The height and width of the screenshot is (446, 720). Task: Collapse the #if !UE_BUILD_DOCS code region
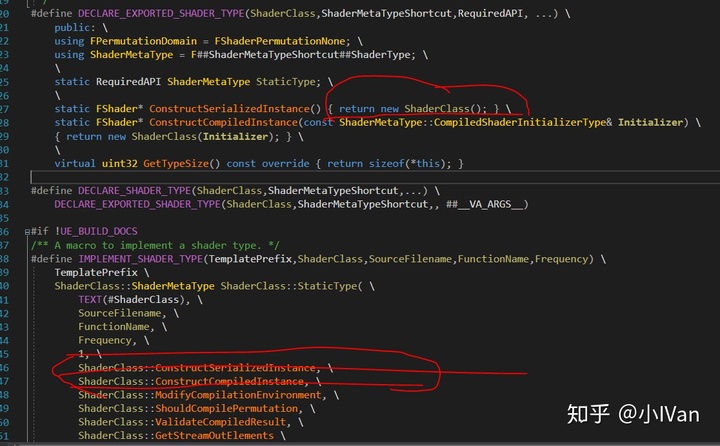point(27,232)
